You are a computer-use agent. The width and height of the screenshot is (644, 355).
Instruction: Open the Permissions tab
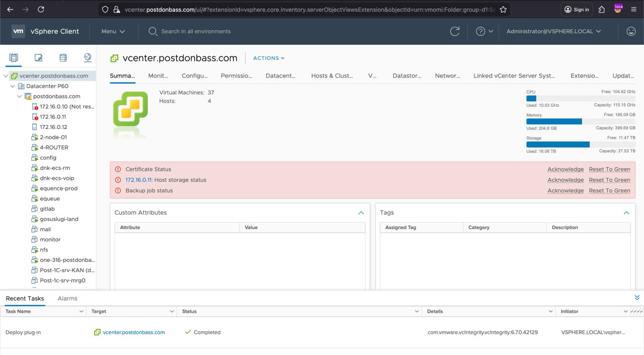[236, 76]
